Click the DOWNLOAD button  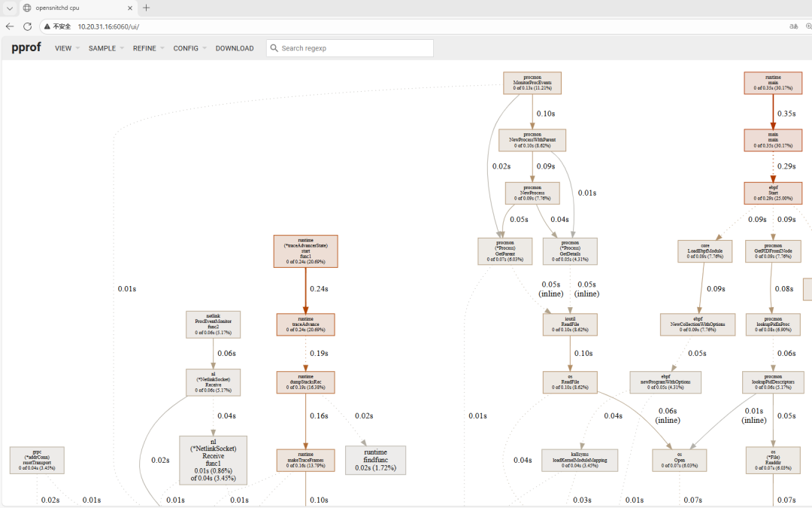[235, 48]
